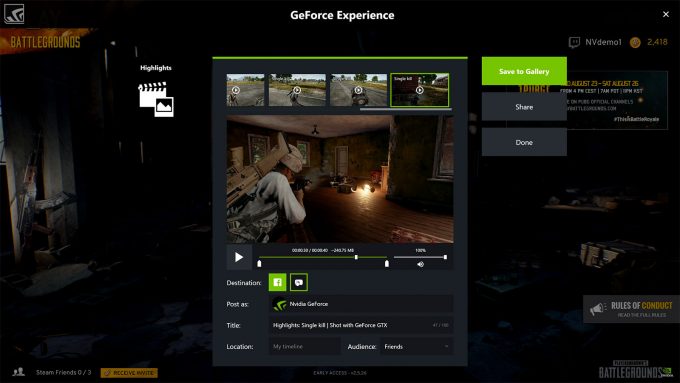Image resolution: width=680 pixels, height=383 pixels.
Task: Click the RECEIVE INVITE button
Action: point(129,373)
